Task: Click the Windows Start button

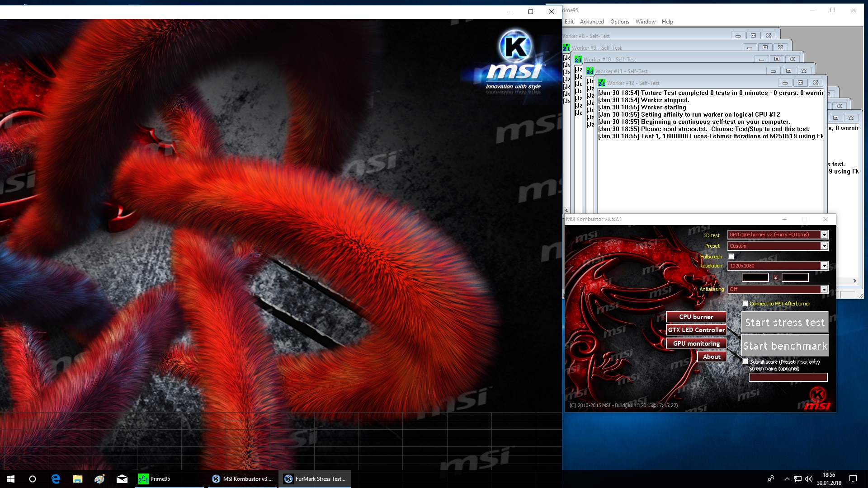Action: (11, 479)
